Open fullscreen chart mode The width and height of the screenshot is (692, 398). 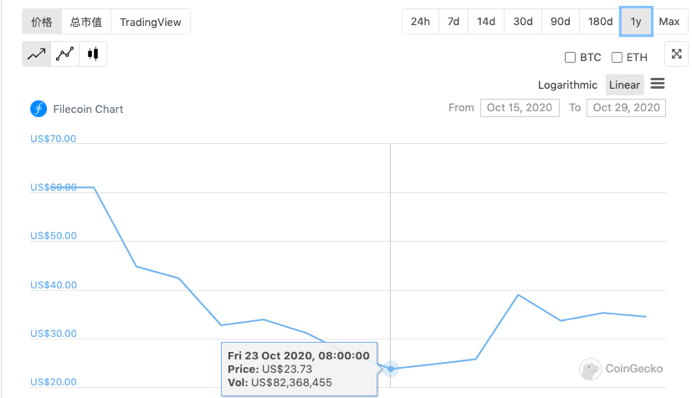pyautogui.click(x=676, y=54)
